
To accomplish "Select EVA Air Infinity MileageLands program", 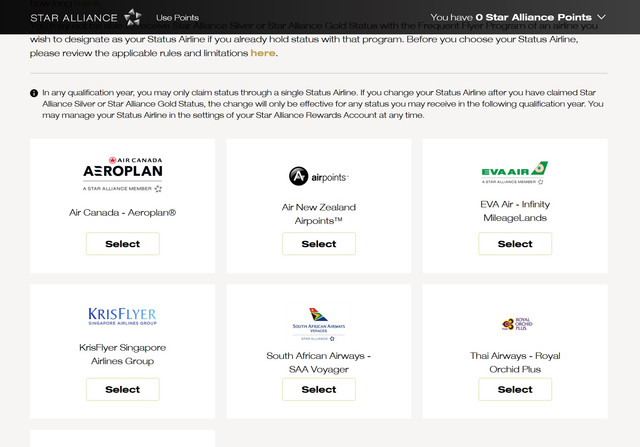I will tap(515, 244).
